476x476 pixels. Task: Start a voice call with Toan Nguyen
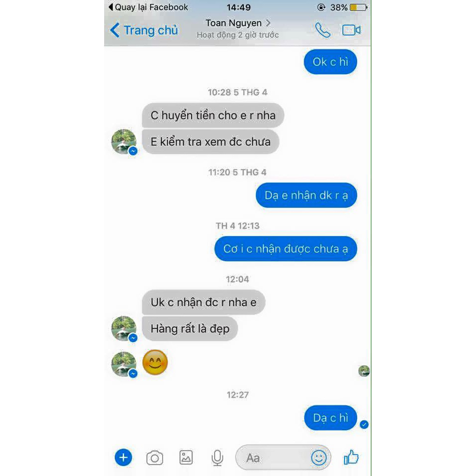point(322,30)
